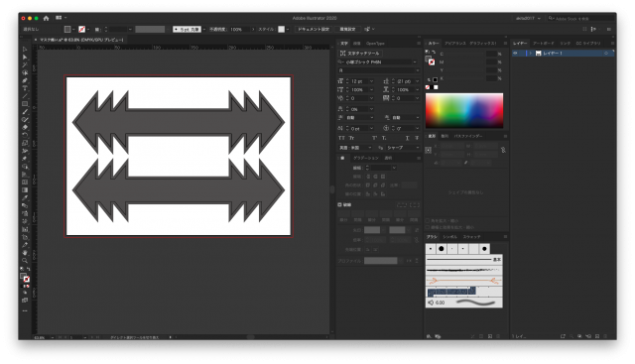Click the opacity 100% field

[x=239, y=29]
